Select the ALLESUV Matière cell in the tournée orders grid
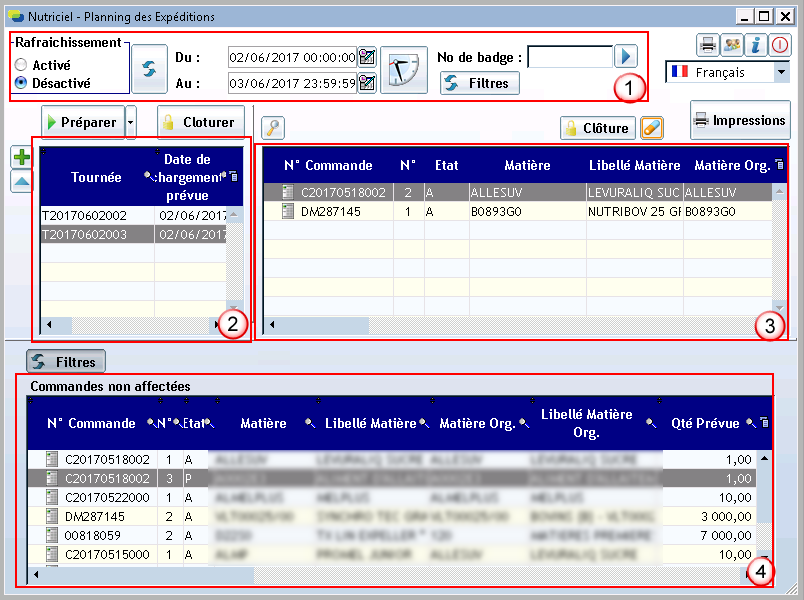Viewport: 804px width, 600px height. tap(528, 192)
